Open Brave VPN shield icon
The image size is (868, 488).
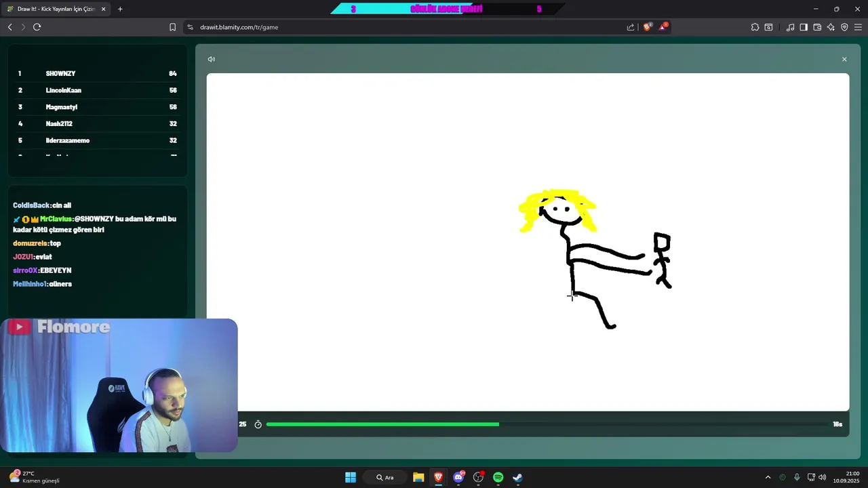click(x=844, y=27)
